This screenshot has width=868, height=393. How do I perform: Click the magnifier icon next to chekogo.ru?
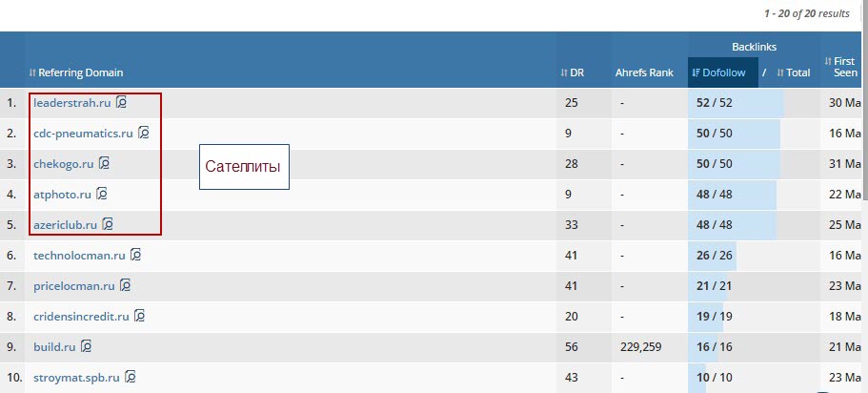[104, 163]
